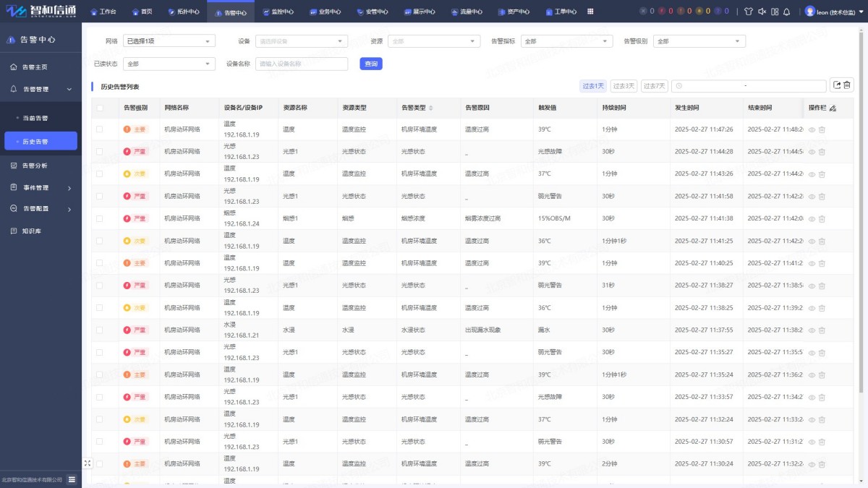The width and height of the screenshot is (868, 488).
Task: Click the export icon above the table
Action: (837, 85)
